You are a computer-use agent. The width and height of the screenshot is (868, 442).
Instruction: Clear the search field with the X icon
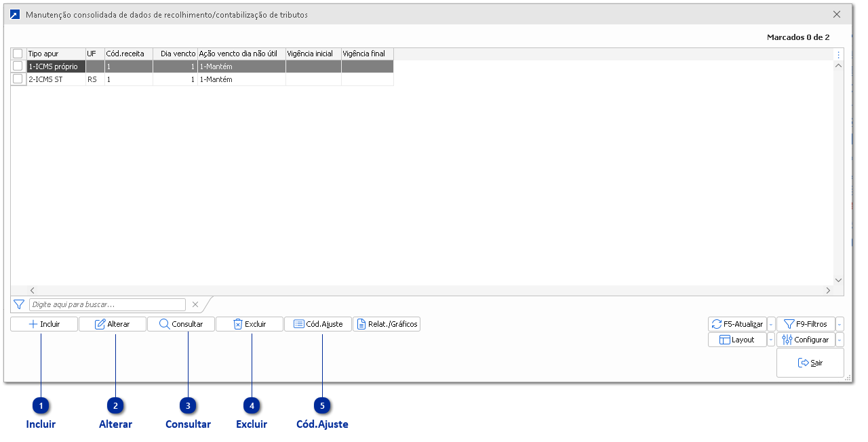tap(195, 305)
